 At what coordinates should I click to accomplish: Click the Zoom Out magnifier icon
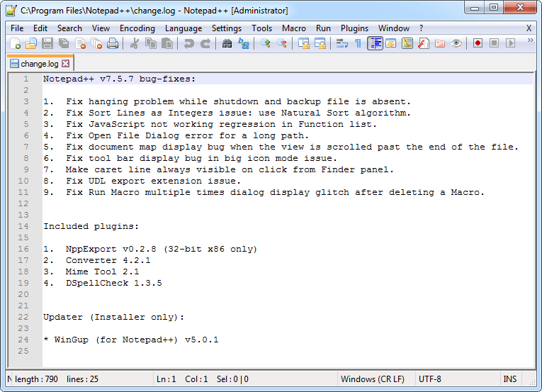282,43
